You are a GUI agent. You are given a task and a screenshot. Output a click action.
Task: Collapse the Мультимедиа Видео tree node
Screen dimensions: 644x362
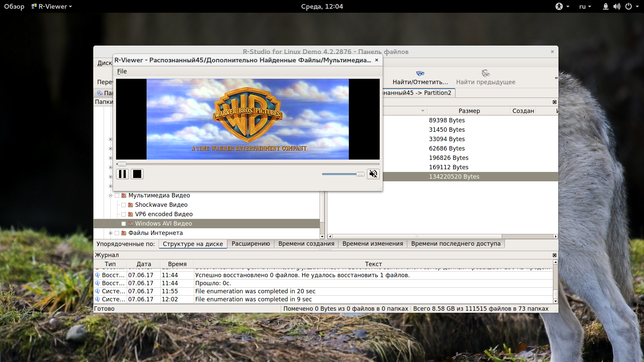[110, 195]
